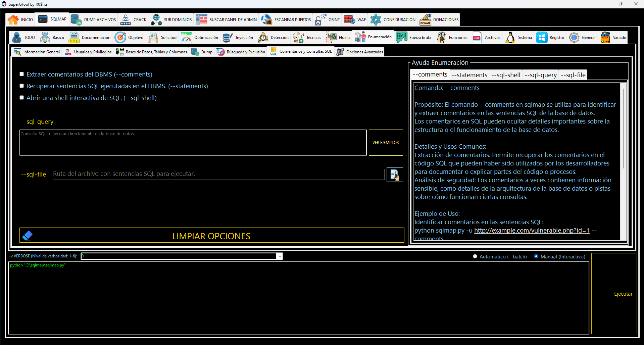This screenshot has height=345, width=644.
Task: Open the example.com vulnerable.php link
Action: [532, 231]
